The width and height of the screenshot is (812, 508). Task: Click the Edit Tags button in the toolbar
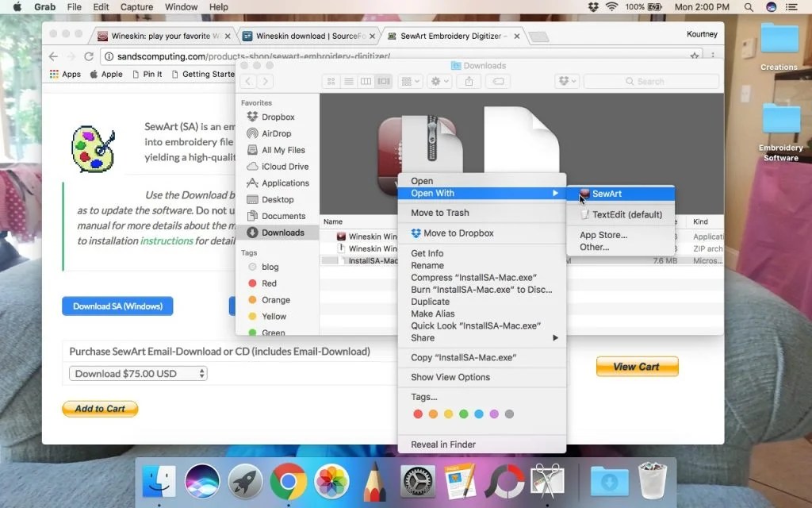tap(500, 81)
